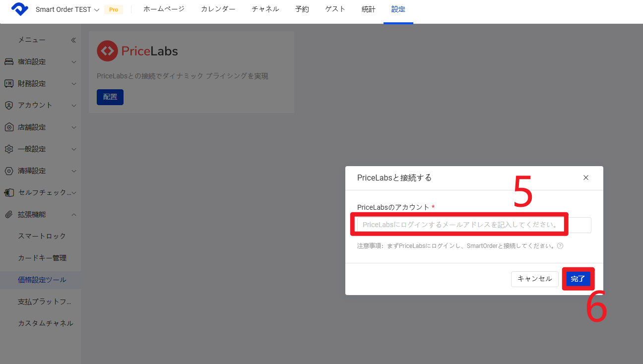Click the 完了 button
Screen dimensions: 643x364
coord(578,279)
